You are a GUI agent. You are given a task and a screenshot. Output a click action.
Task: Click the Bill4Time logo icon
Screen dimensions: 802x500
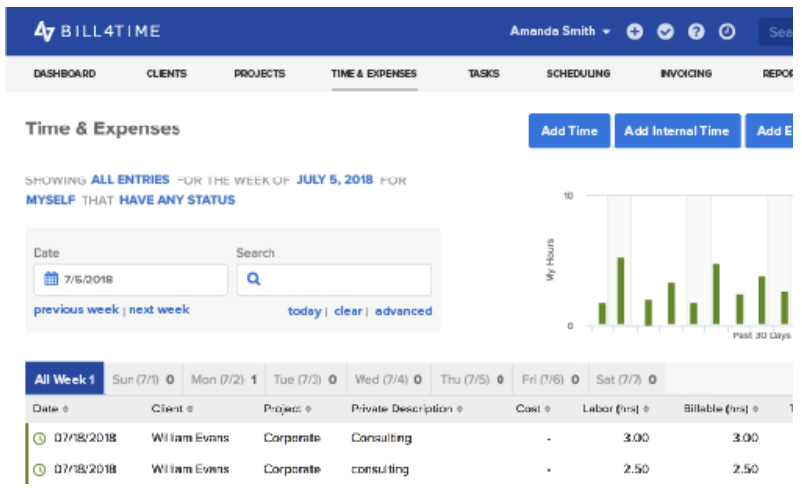(x=44, y=31)
